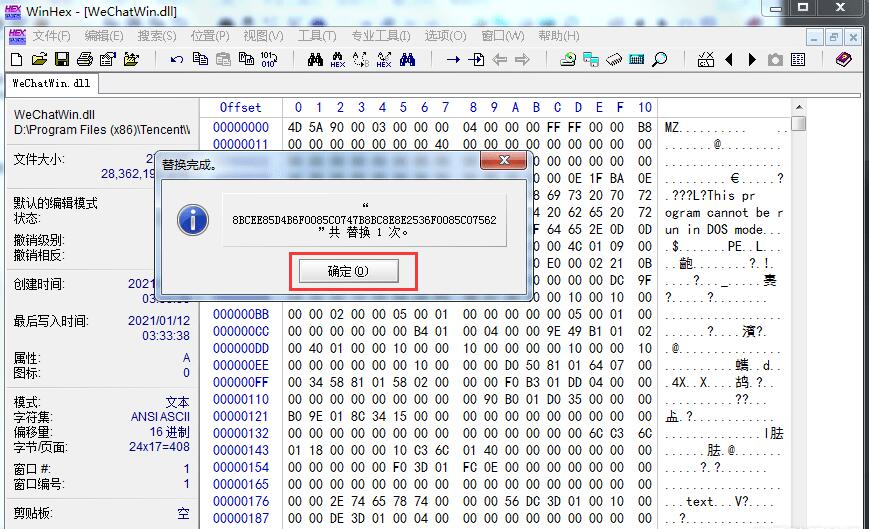Click the Undo arrow icon

pos(177,60)
